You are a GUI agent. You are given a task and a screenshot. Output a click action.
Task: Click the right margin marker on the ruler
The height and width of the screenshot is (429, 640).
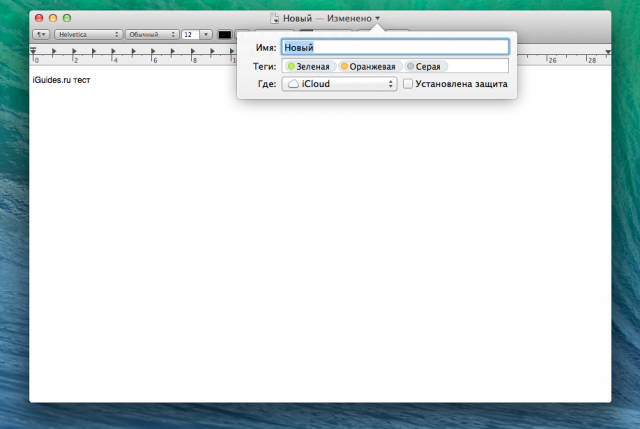(x=608, y=52)
